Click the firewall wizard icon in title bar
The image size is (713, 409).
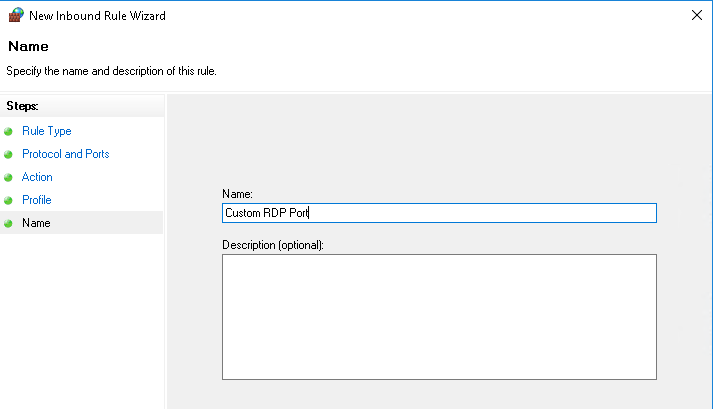[15, 16]
